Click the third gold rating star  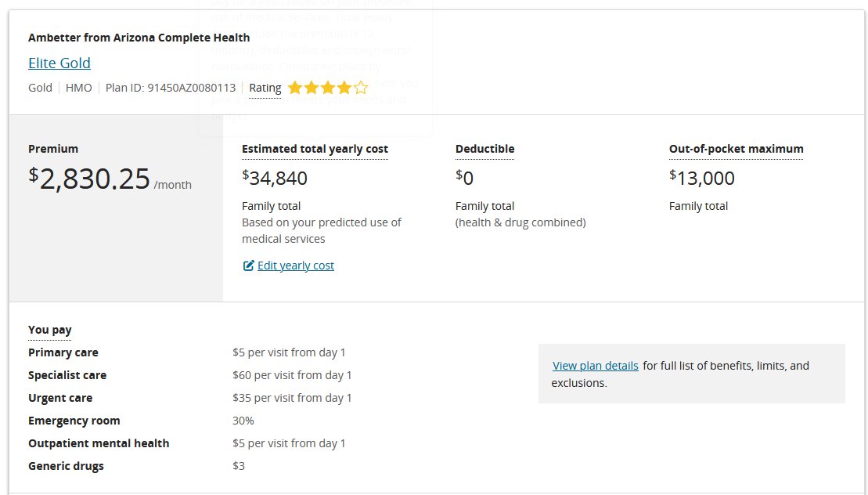[328, 88]
